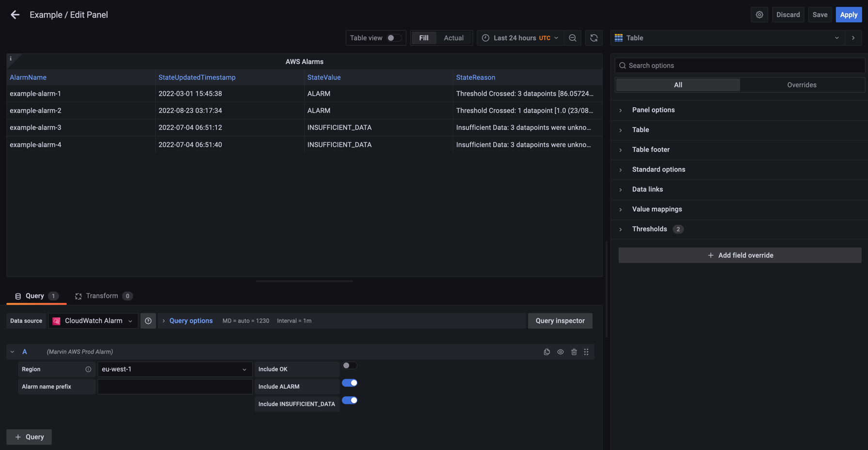Open dashboard settings gear icon
Viewport: 868px width, 450px height.
tap(759, 15)
